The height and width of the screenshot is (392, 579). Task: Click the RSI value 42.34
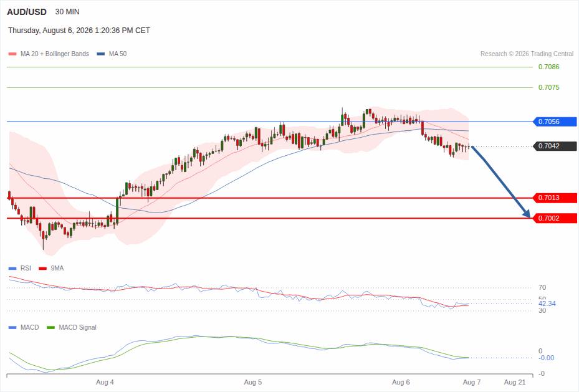pos(547,304)
